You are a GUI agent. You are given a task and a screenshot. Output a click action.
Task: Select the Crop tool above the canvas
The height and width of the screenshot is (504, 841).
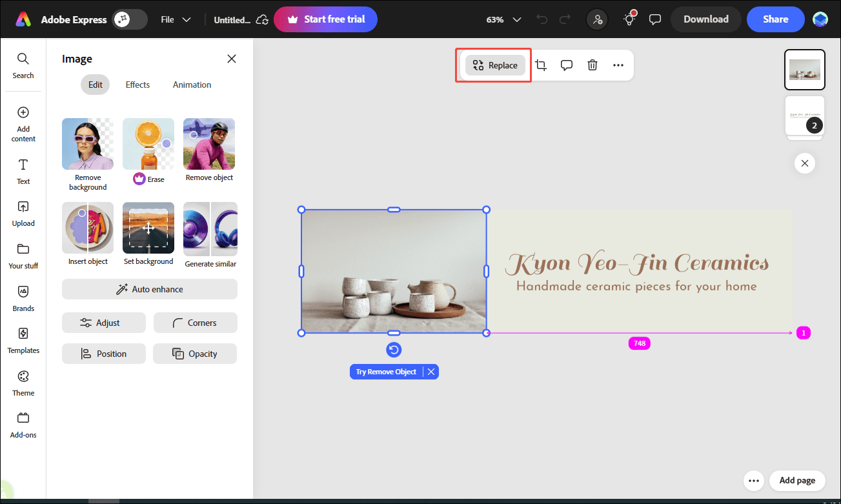[x=541, y=65]
